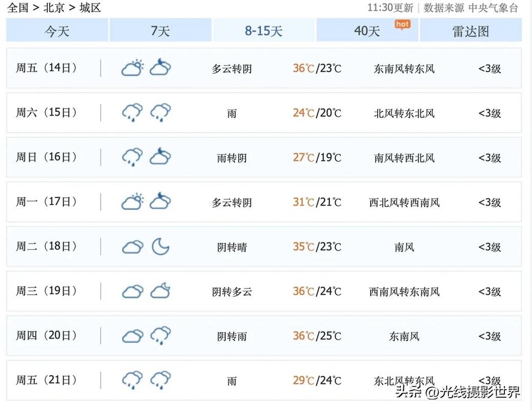Open the 7天 forecast tab
This screenshot has height=410, width=532.
tap(160, 30)
